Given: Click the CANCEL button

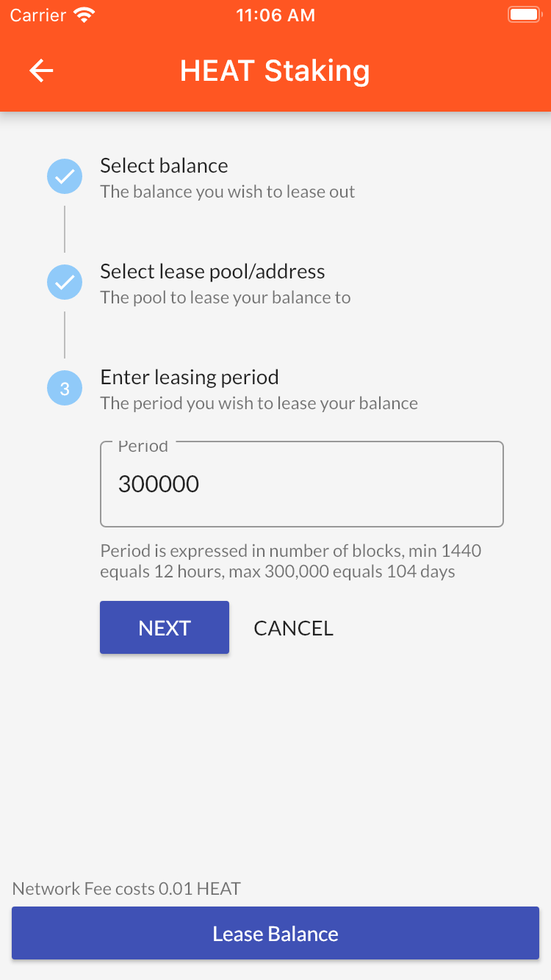Looking at the screenshot, I should 293,628.
